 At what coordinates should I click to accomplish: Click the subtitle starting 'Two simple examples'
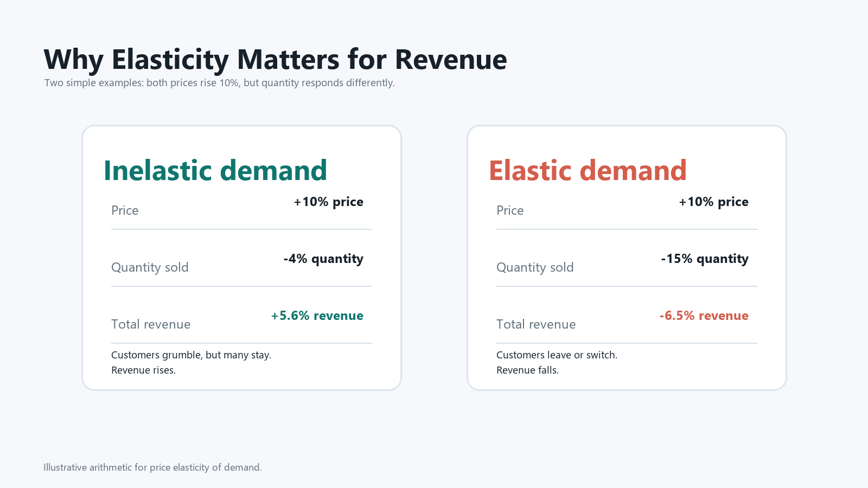coord(220,83)
